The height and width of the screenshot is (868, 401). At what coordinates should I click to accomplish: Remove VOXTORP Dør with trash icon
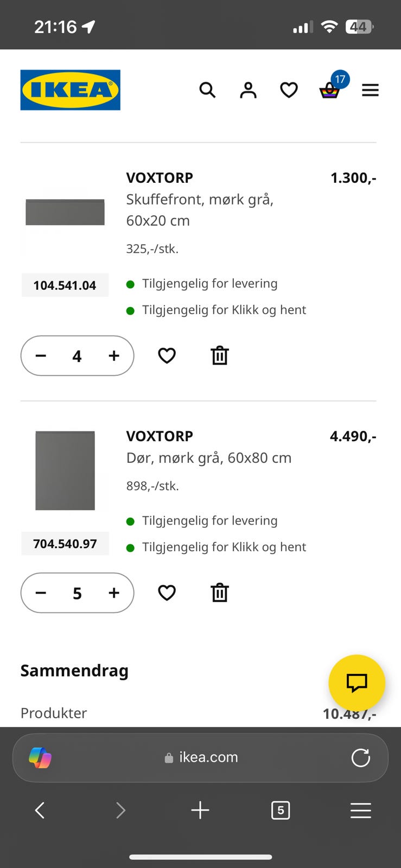coord(220,593)
